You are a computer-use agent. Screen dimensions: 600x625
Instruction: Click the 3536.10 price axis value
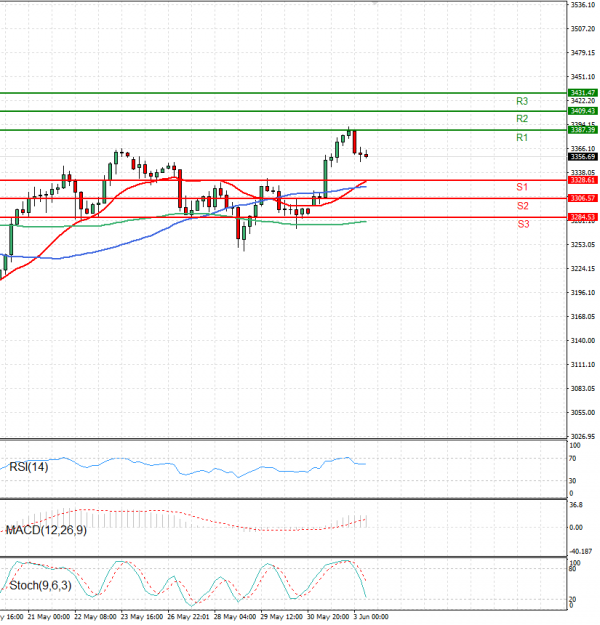click(x=583, y=5)
